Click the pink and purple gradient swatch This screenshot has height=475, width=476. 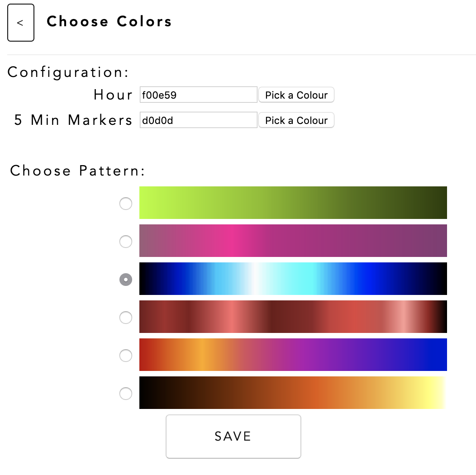(293, 241)
